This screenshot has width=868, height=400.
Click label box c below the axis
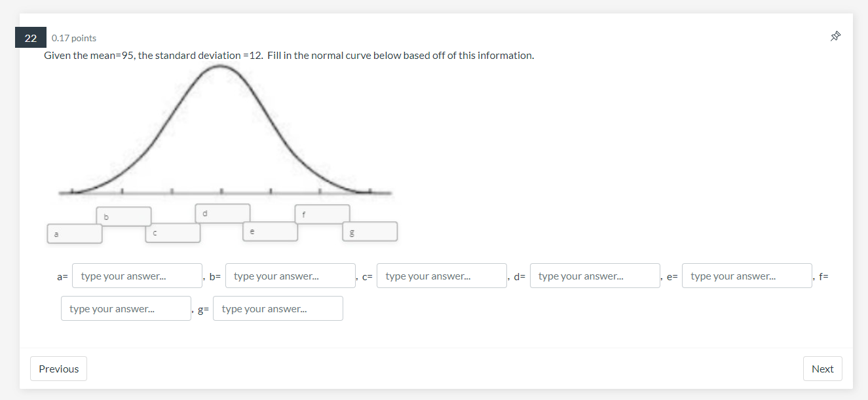[x=173, y=233]
